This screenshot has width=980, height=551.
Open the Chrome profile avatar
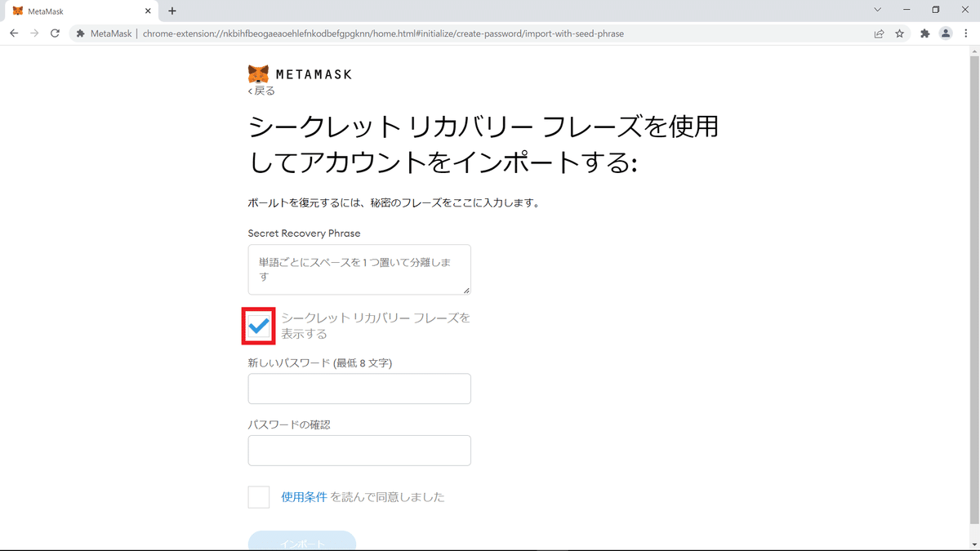coord(946,33)
